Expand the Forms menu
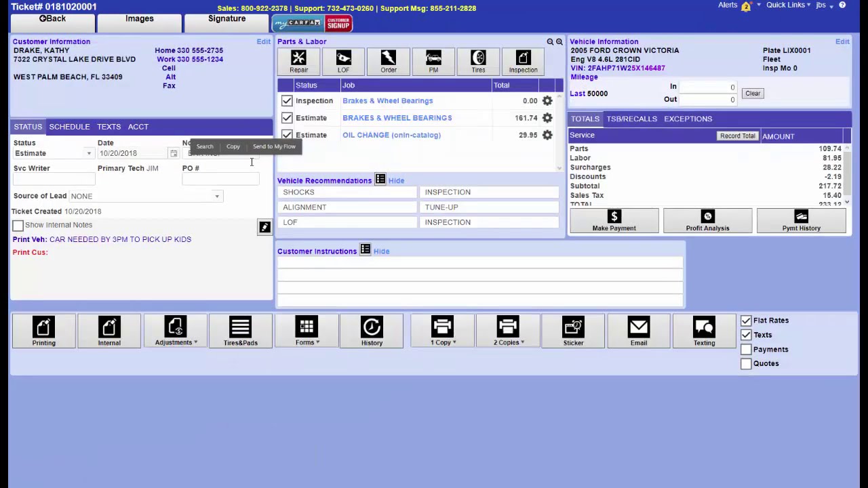The width and height of the screenshot is (868, 488). (x=307, y=331)
